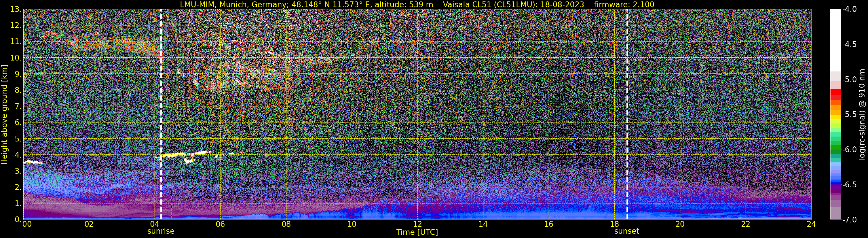The image size is (868, 238).
Task: Click the sunrise dashed white line marker
Action: 161,114
